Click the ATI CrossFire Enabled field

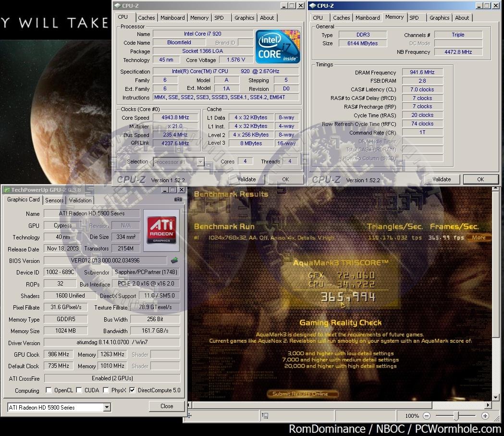click(x=112, y=378)
